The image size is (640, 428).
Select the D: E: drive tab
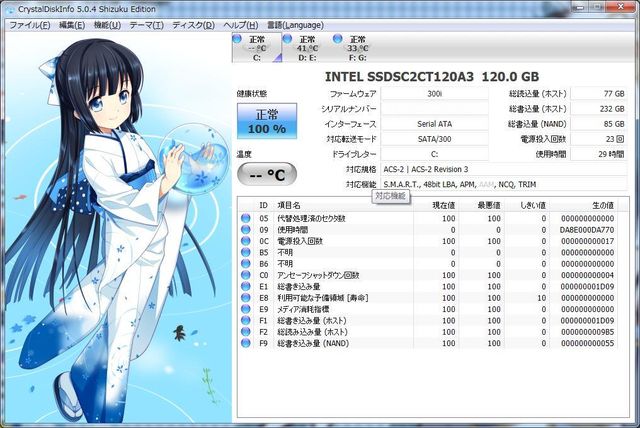(307, 48)
